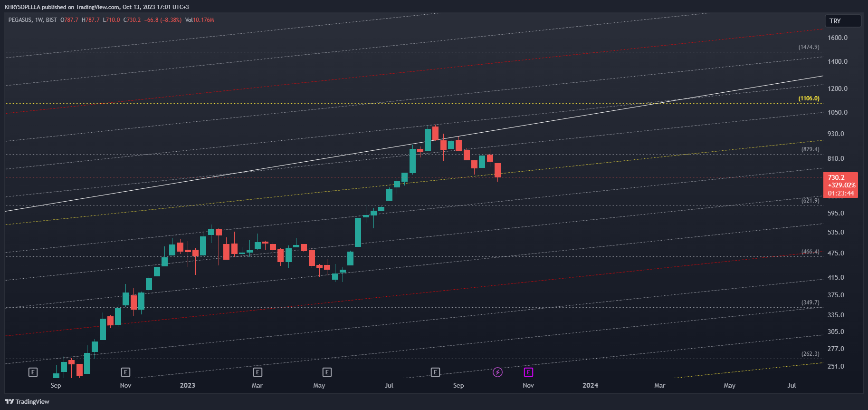Click the earnings E marker below Sep 2022
868x410 pixels.
[33, 372]
